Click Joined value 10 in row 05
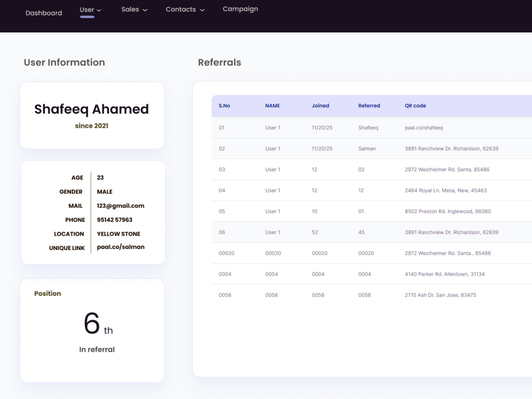Viewport: 532px width, 399px height. pos(314,211)
